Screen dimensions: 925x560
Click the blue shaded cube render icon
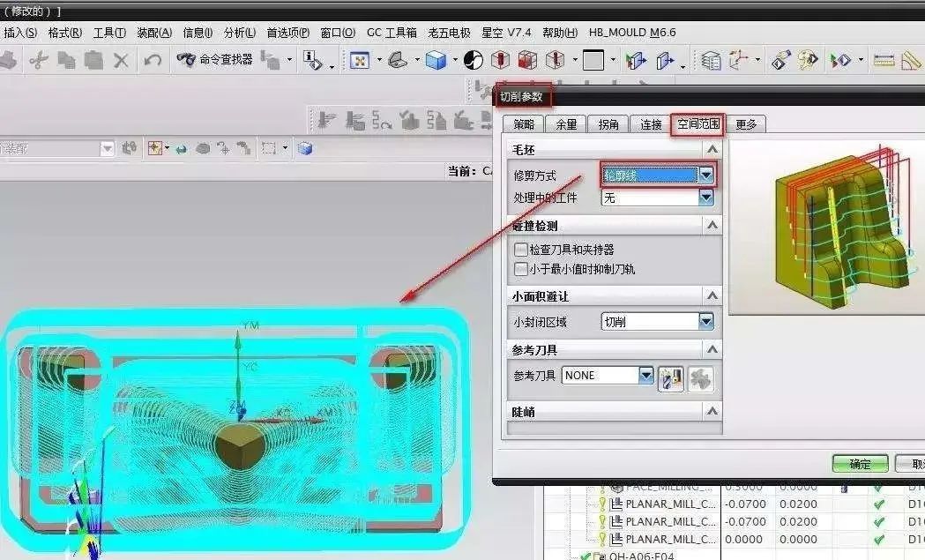tap(436, 60)
